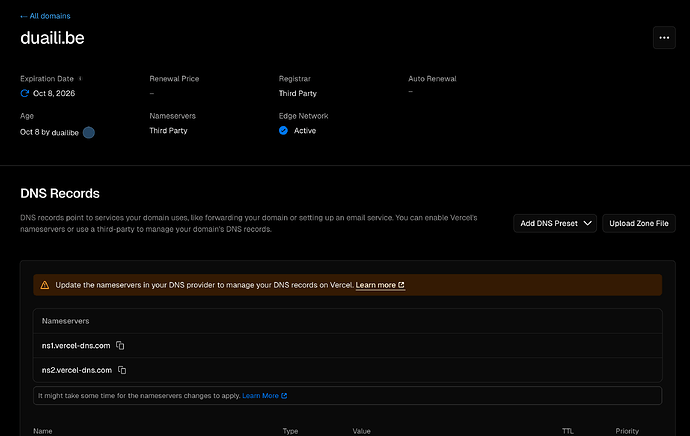The image size is (690, 436).
Task: Select the ns1.vercel-dns.com text
Action: point(76,346)
